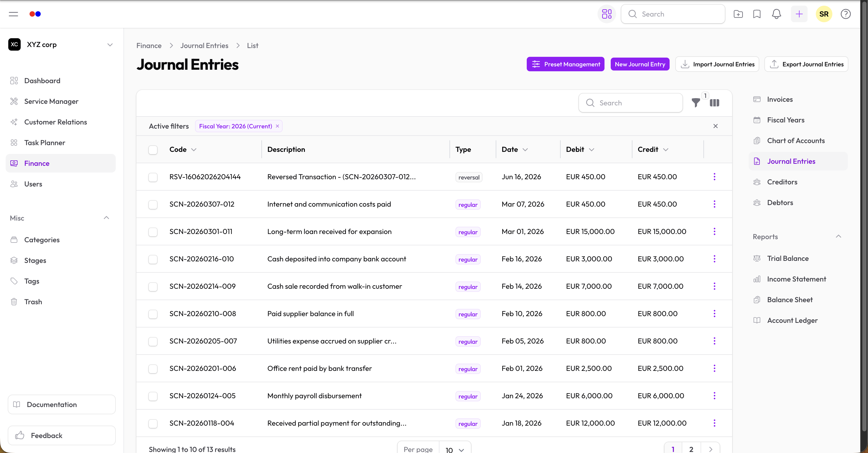Open the table filter funnel icon

(695, 103)
